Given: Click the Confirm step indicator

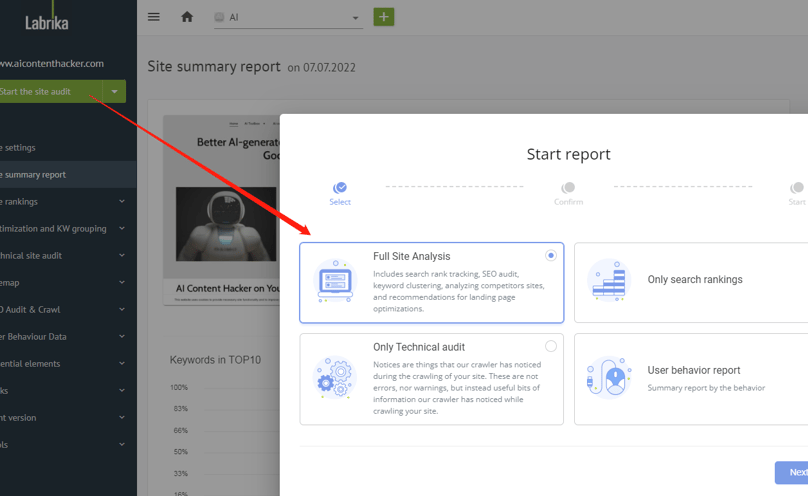Looking at the screenshot, I should (568, 194).
